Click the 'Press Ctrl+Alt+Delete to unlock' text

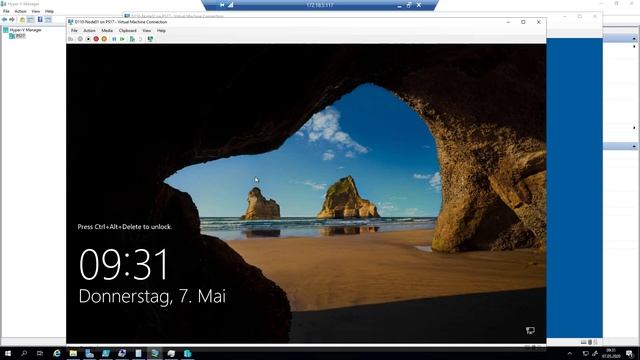tap(124, 227)
